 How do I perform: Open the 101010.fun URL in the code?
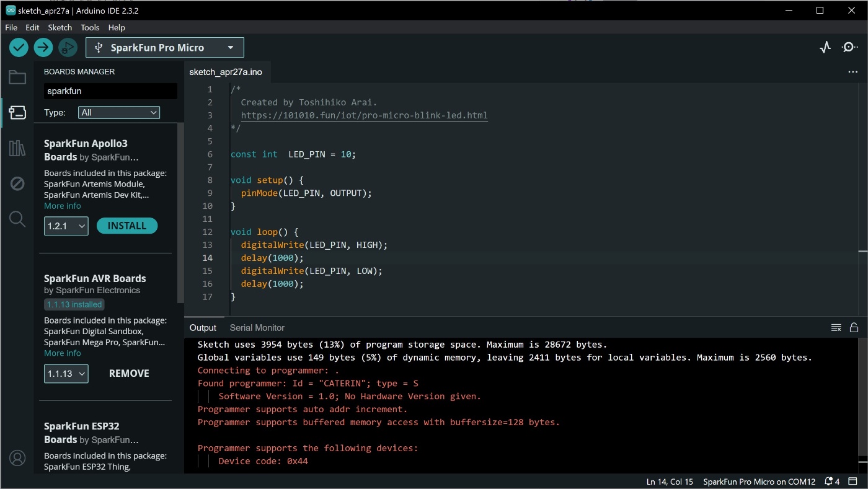pos(364,115)
